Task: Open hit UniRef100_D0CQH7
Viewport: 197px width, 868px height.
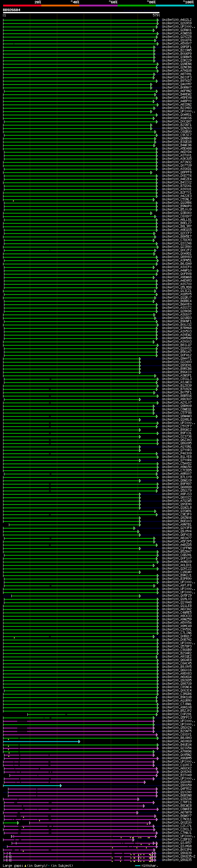Action: click(x=177, y=121)
